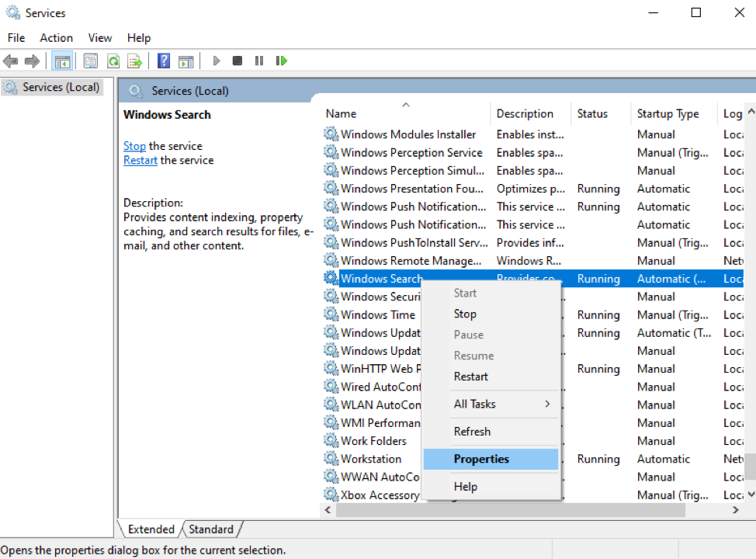This screenshot has height=559, width=756.
Task: Sort by the Log On As column header
Action: (731, 114)
